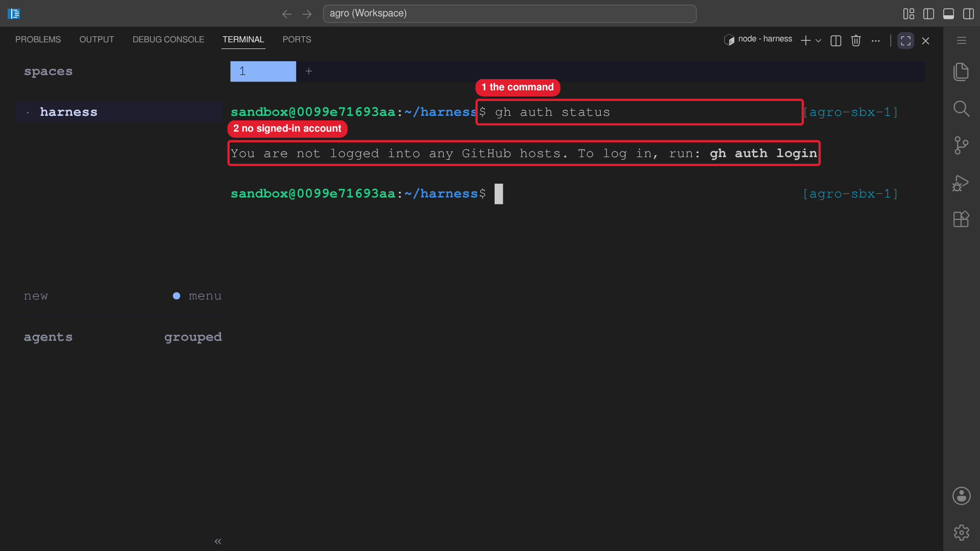The height and width of the screenshot is (551, 980).
Task: Switch to the PORTS tab
Action: (x=297, y=39)
